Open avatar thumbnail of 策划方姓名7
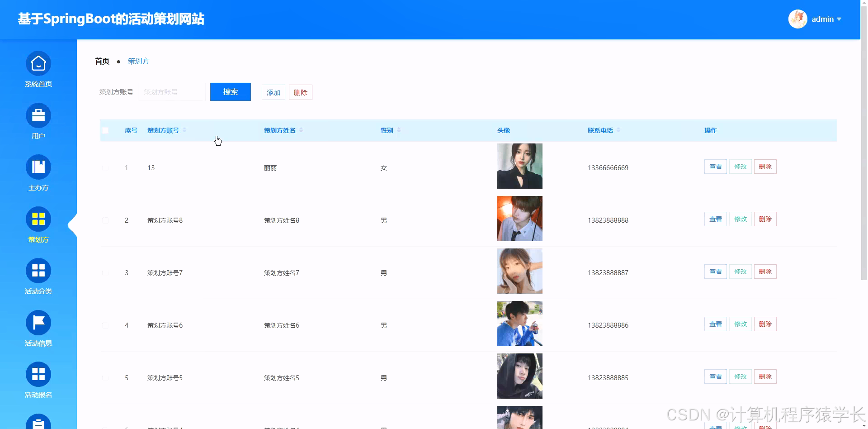 [x=520, y=271]
